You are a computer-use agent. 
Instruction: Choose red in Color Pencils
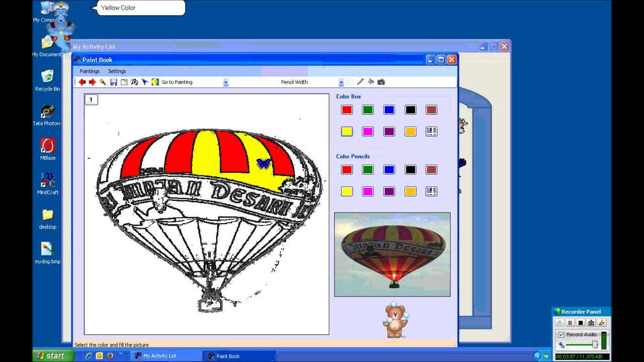click(347, 169)
